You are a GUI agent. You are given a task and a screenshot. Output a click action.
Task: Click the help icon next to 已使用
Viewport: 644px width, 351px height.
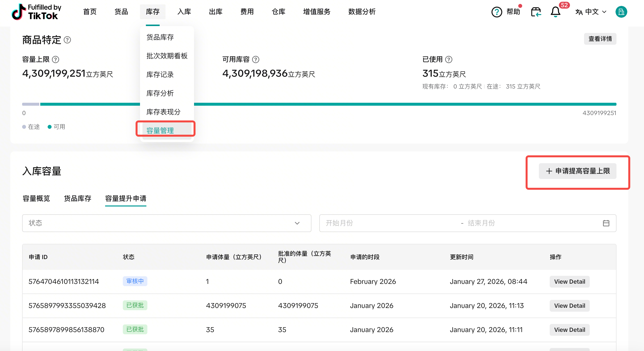(449, 59)
